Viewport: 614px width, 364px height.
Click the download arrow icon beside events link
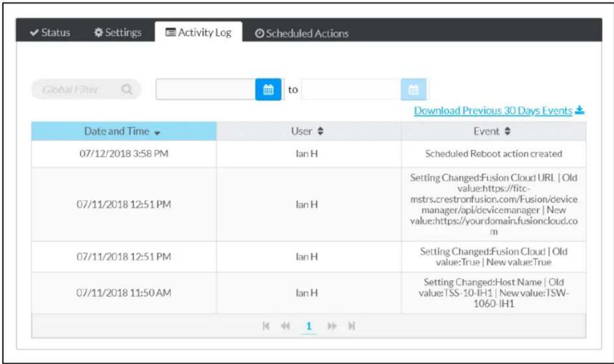click(x=580, y=110)
